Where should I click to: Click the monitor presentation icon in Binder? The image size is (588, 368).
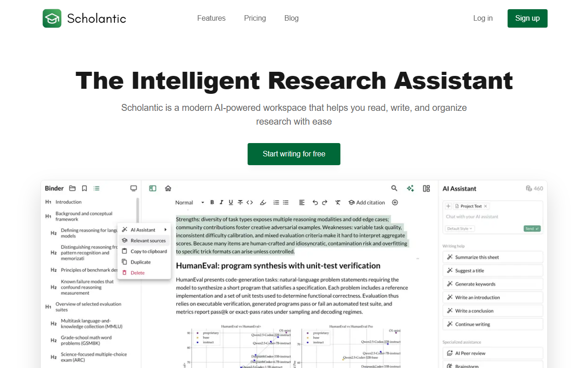click(x=134, y=188)
